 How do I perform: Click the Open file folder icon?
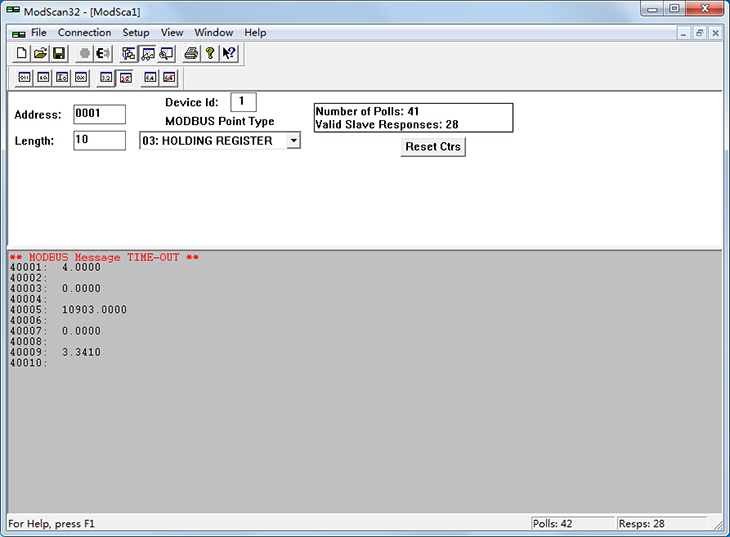[40, 53]
